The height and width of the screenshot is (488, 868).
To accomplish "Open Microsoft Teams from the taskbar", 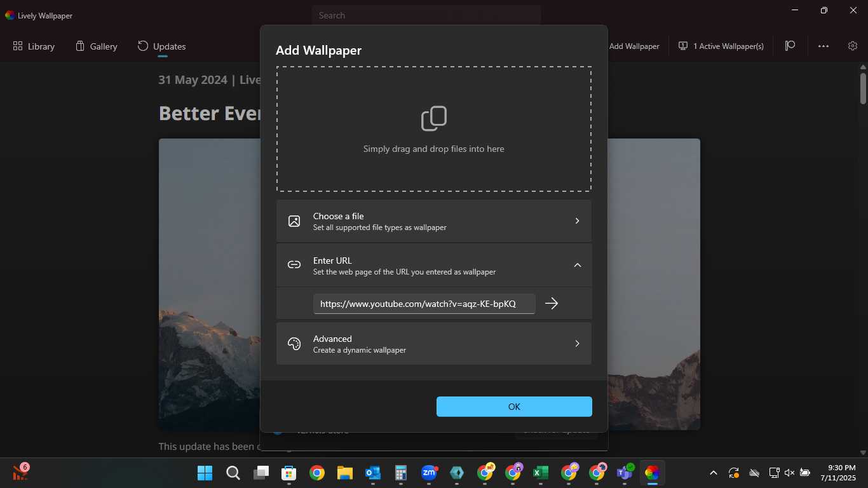I will point(625,473).
